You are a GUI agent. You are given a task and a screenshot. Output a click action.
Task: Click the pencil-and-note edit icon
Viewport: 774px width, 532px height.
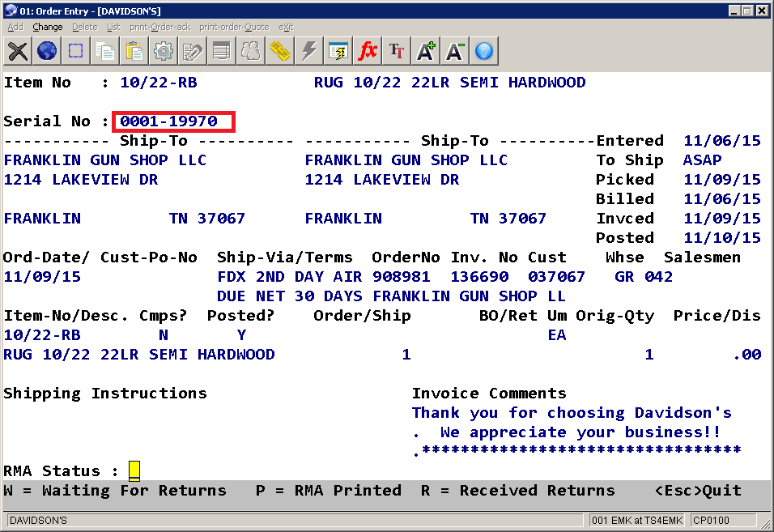193,51
